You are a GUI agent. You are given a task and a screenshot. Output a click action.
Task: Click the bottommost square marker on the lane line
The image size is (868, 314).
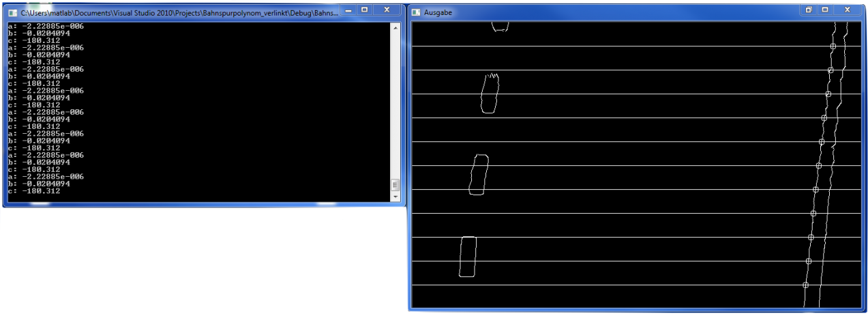pos(805,285)
